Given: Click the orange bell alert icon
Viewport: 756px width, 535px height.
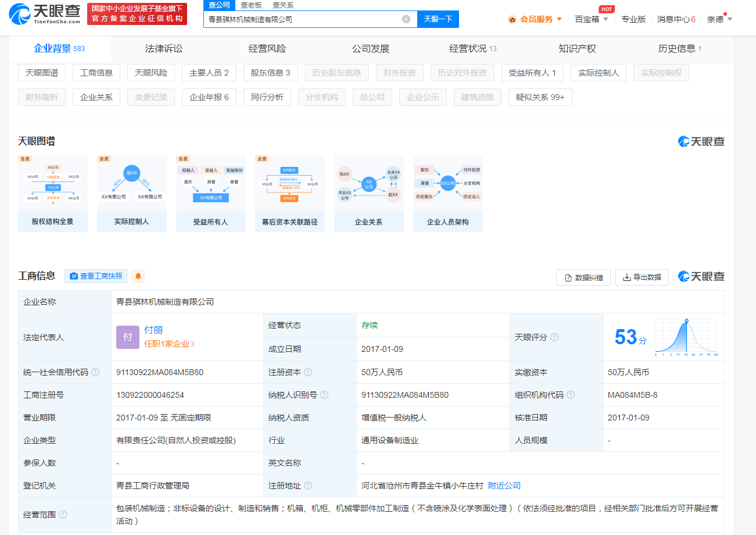Looking at the screenshot, I should click(138, 276).
